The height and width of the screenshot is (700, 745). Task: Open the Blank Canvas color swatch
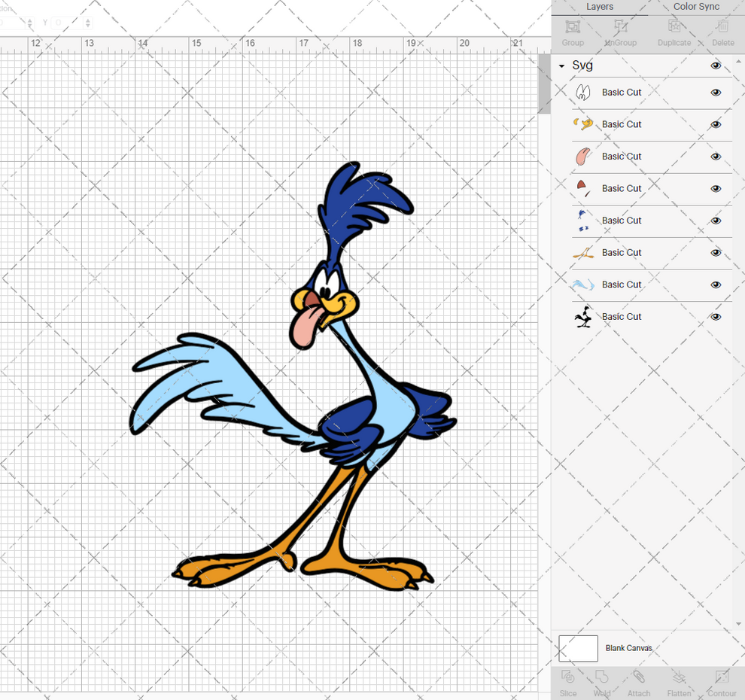pyautogui.click(x=577, y=648)
